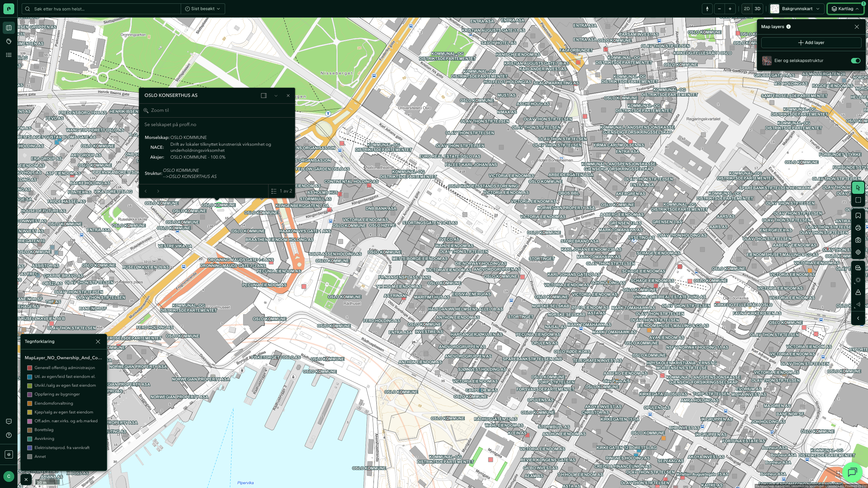Open the daylight sun tool
Image resolution: width=868 pixels, height=488 pixels.
(858, 280)
